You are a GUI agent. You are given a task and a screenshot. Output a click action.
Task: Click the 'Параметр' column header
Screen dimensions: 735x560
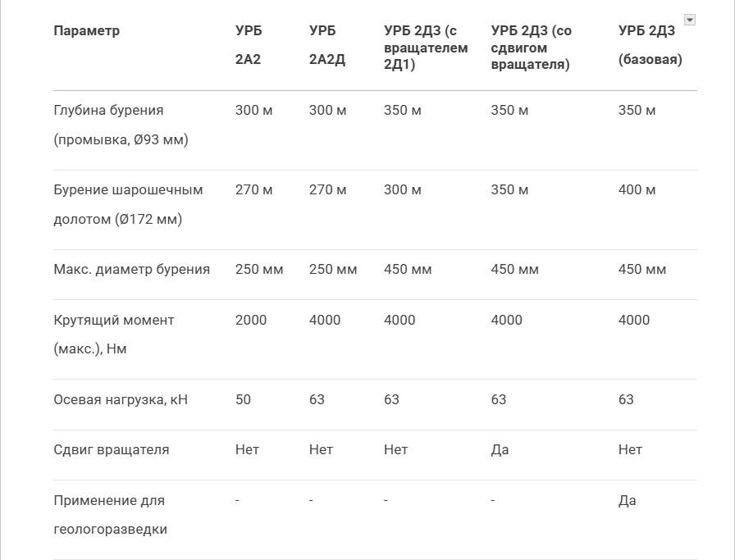click(86, 31)
